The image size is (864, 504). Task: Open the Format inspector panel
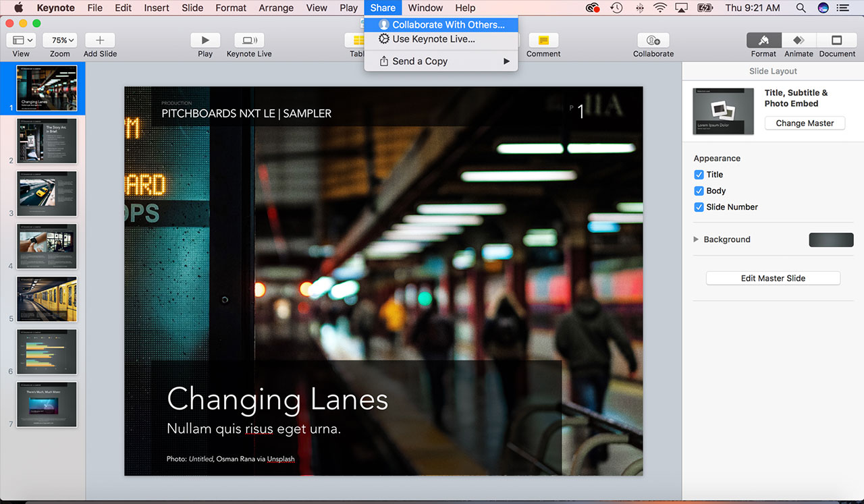(x=763, y=40)
